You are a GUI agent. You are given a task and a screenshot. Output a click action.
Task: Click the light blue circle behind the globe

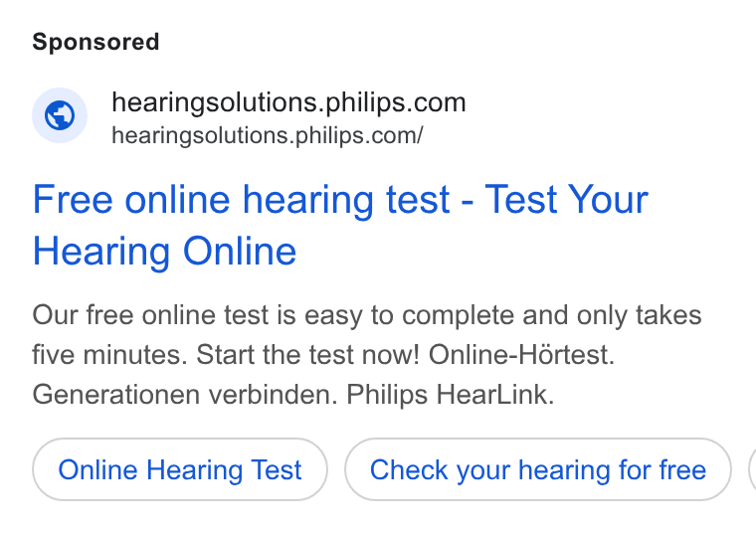[60, 115]
